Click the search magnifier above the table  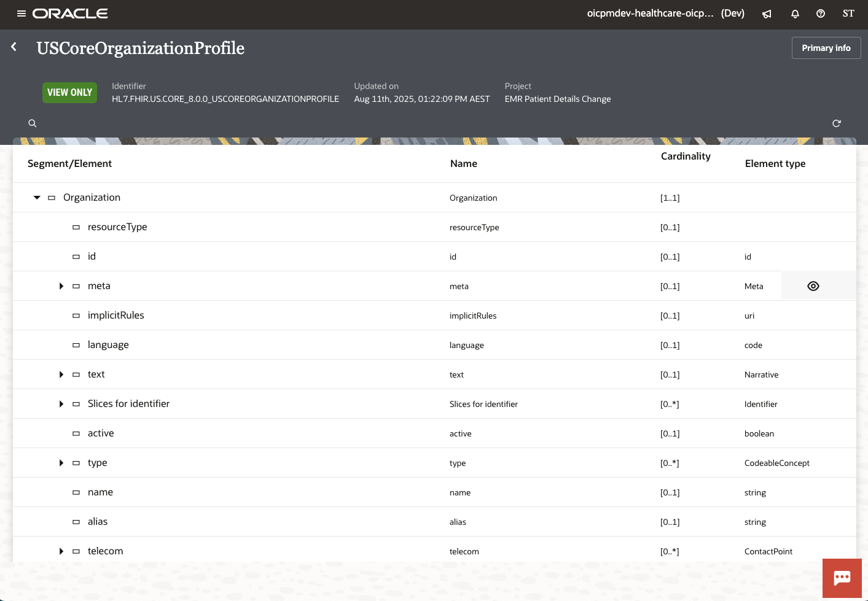click(x=32, y=123)
